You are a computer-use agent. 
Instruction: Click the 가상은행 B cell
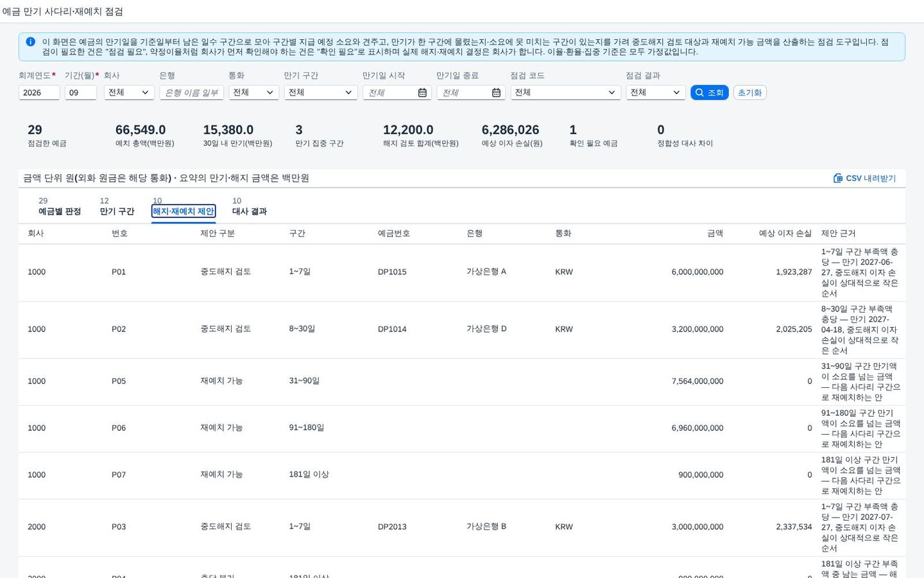tap(486, 527)
